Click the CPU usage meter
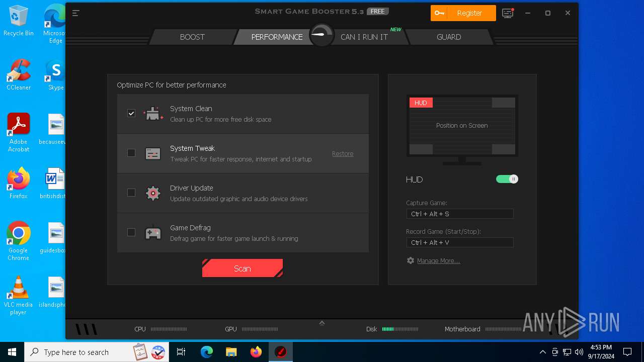Image resolution: width=644 pixels, height=362 pixels. click(169, 329)
